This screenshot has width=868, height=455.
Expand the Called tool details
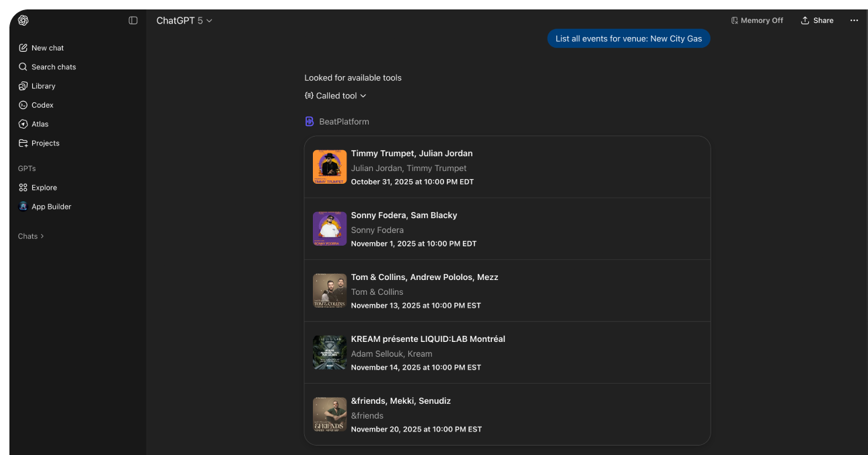[336, 96]
